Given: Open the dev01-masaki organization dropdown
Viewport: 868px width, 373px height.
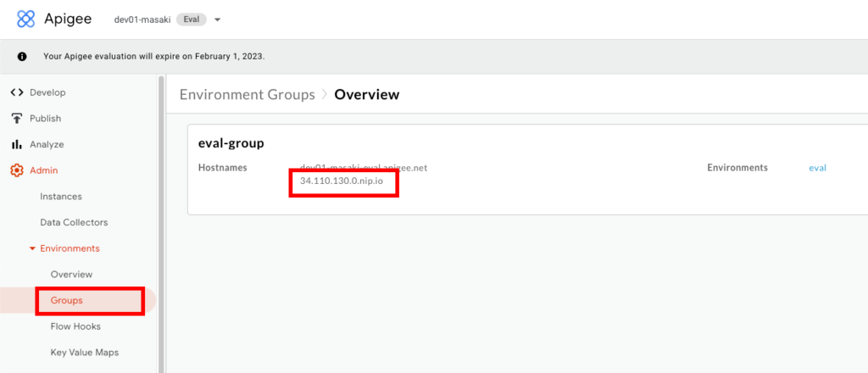Looking at the screenshot, I should tap(217, 19).
